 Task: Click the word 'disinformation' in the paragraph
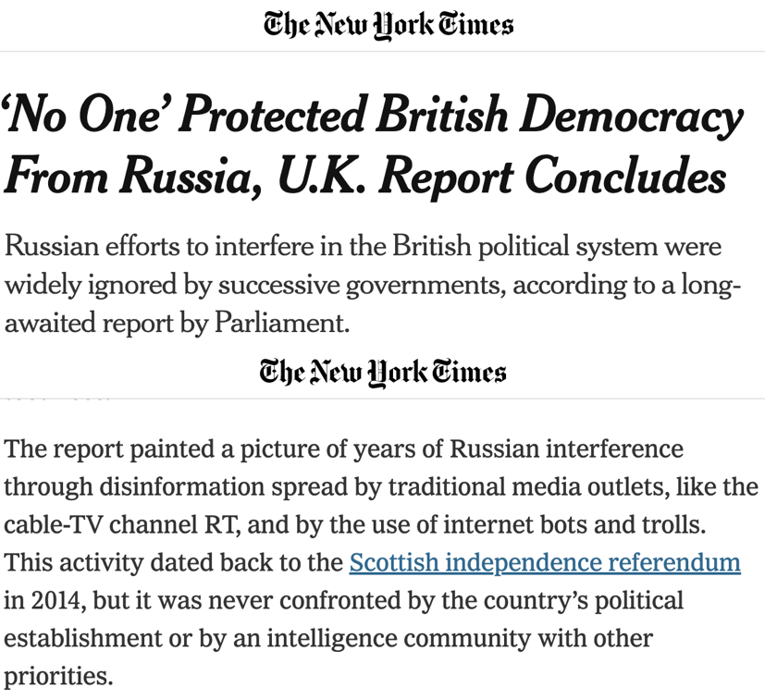tap(182, 486)
